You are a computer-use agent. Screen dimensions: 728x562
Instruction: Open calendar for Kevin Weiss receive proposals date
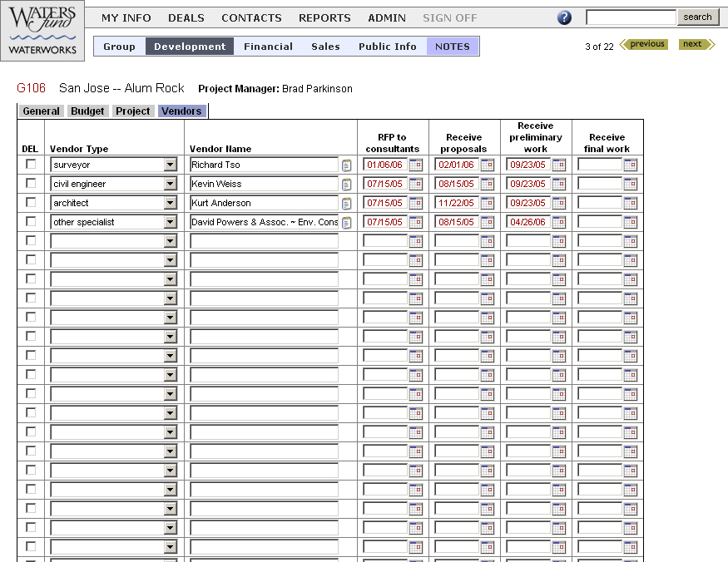pyautogui.click(x=487, y=184)
